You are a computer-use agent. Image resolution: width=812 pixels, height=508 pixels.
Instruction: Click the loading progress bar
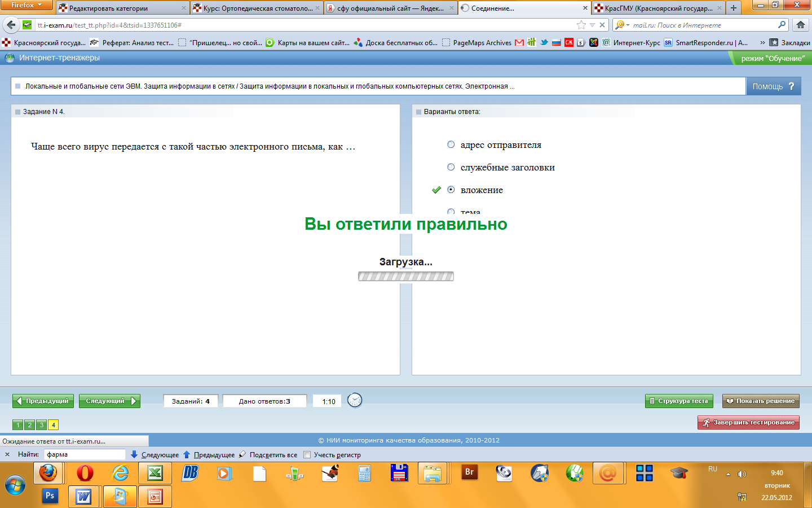[406, 277]
